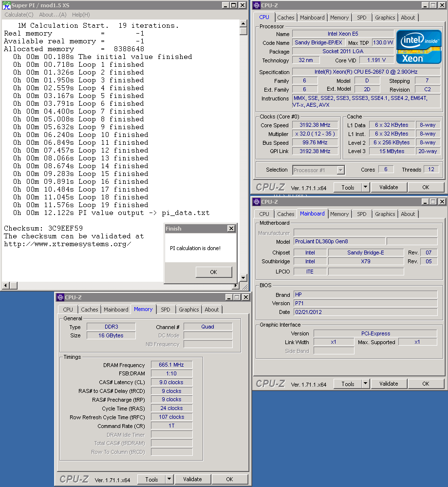Image resolution: width=448 pixels, height=487 pixels.
Task: Click Super PI vertical scrollbar down arrow
Action: click(243, 278)
